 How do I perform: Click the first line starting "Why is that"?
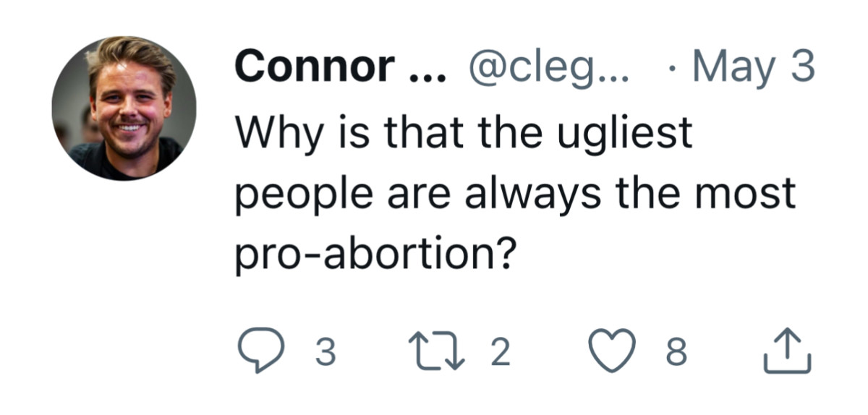[463, 135]
